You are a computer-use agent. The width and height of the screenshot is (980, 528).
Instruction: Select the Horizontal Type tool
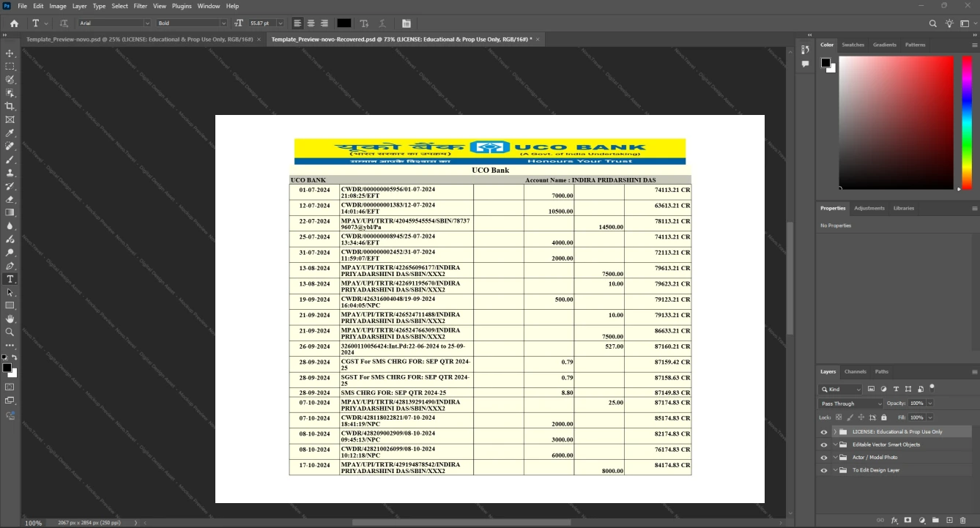click(10, 279)
